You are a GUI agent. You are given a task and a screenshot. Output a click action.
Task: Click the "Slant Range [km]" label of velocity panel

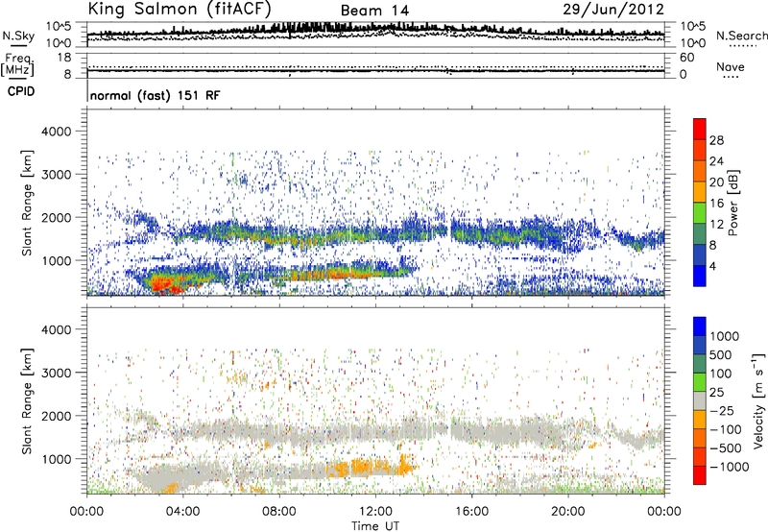[x=27, y=401]
